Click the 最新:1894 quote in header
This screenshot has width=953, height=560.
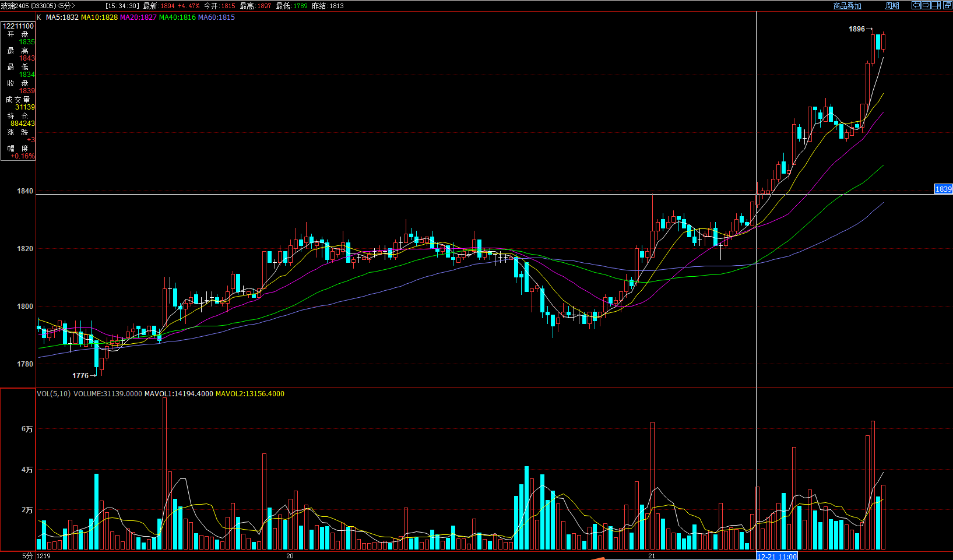click(x=159, y=6)
